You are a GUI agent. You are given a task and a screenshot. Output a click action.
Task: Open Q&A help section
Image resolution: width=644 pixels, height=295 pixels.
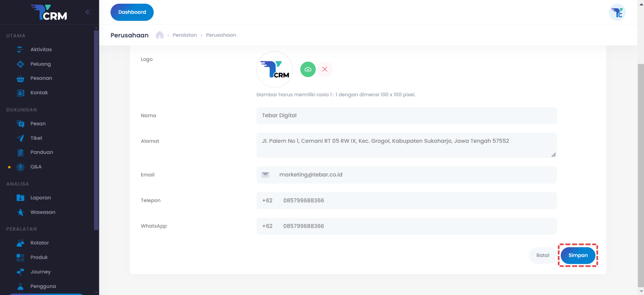[x=36, y=167]
